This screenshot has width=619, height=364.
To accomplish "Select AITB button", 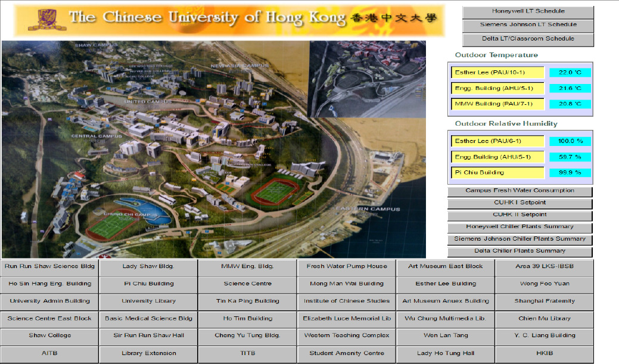I will 49,354.
